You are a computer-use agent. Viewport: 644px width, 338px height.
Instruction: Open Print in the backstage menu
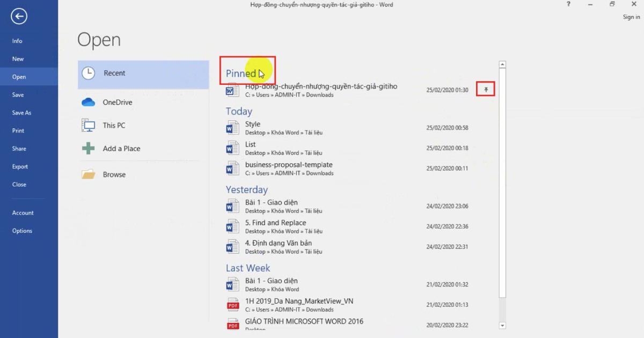pos(18,131)
